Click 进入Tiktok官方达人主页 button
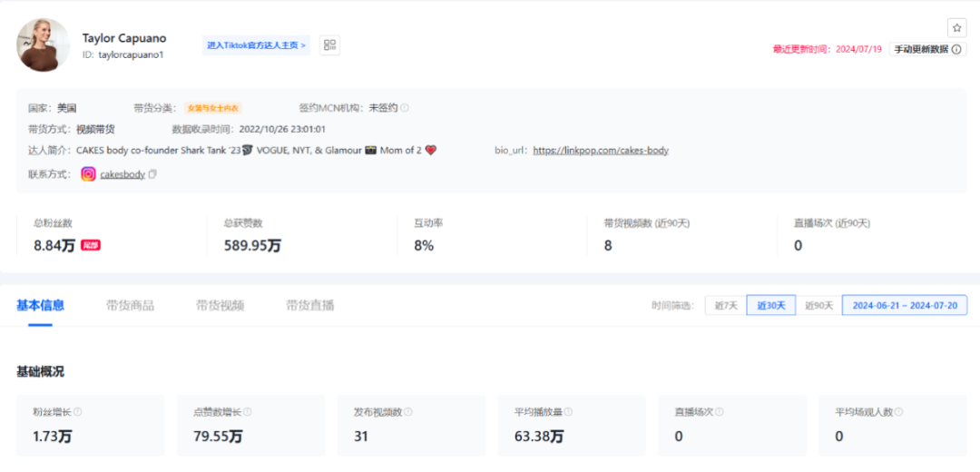 tap(256, 44)
